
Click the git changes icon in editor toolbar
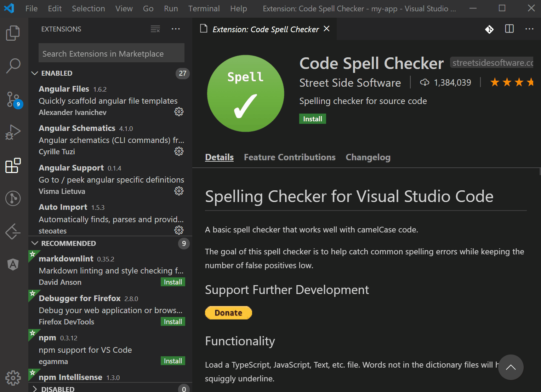[x=489, y=29]
